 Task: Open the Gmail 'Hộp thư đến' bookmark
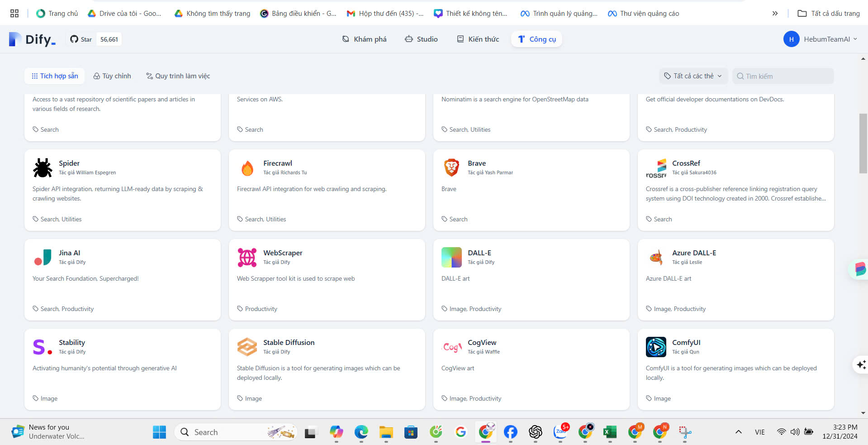tap(385, 14)
